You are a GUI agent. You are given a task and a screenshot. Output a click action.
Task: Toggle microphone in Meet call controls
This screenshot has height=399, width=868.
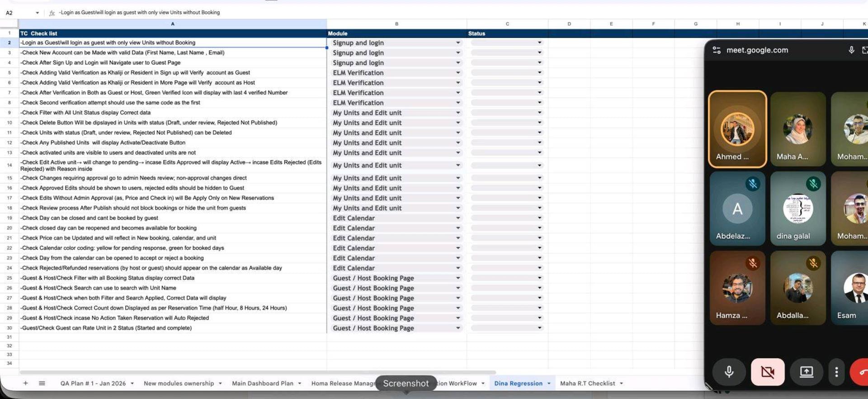[729, 372]
